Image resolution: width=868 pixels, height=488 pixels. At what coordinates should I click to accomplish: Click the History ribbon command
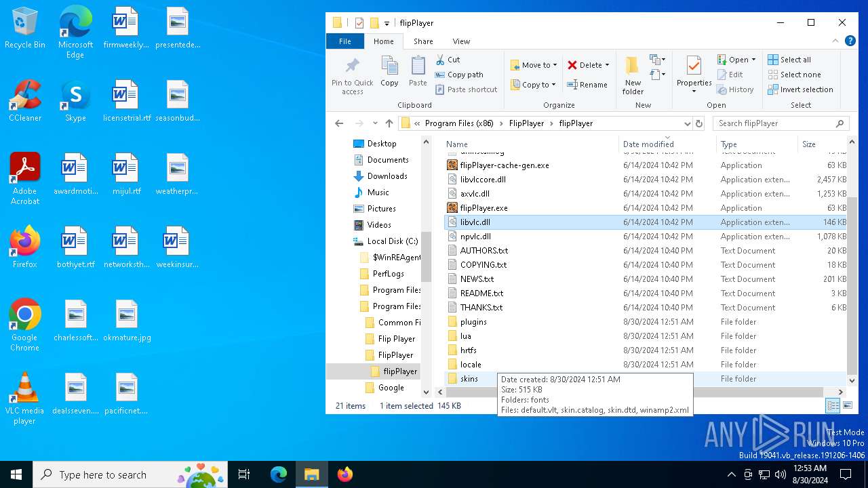tap(736, 89)
